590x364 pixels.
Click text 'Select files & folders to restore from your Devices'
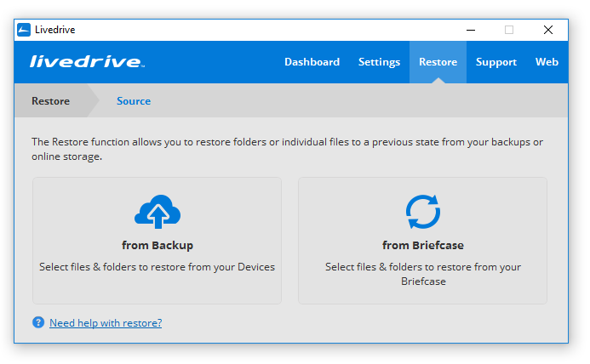click(x=158, y=266)
